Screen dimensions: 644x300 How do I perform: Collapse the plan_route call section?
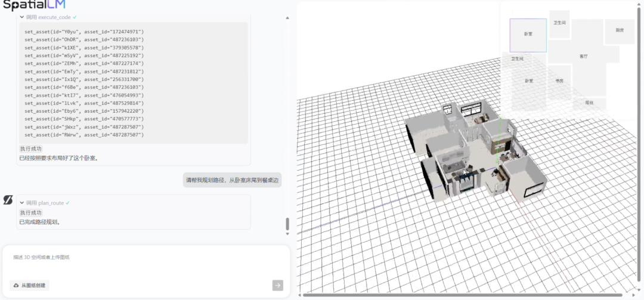click(22, 203)
